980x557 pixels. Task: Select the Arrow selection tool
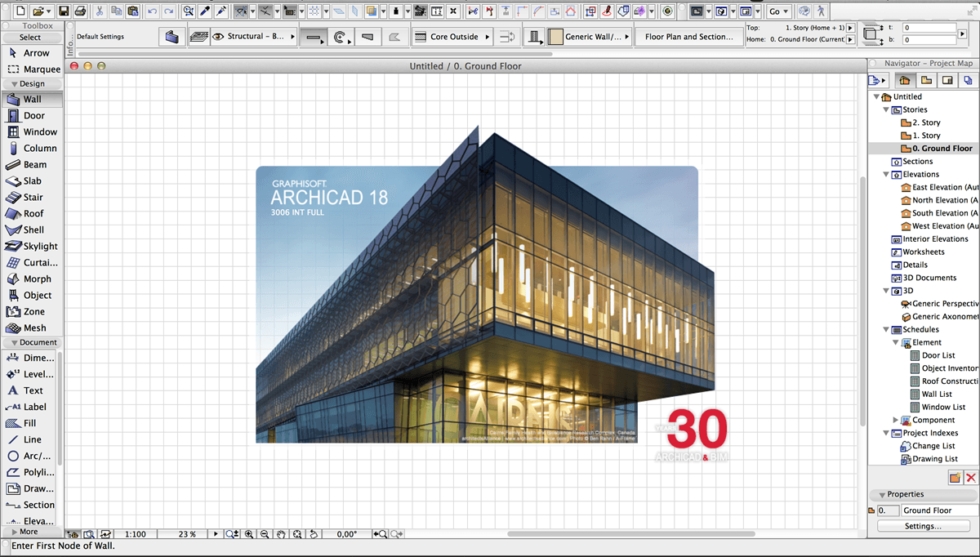click(x=31, y=53)
